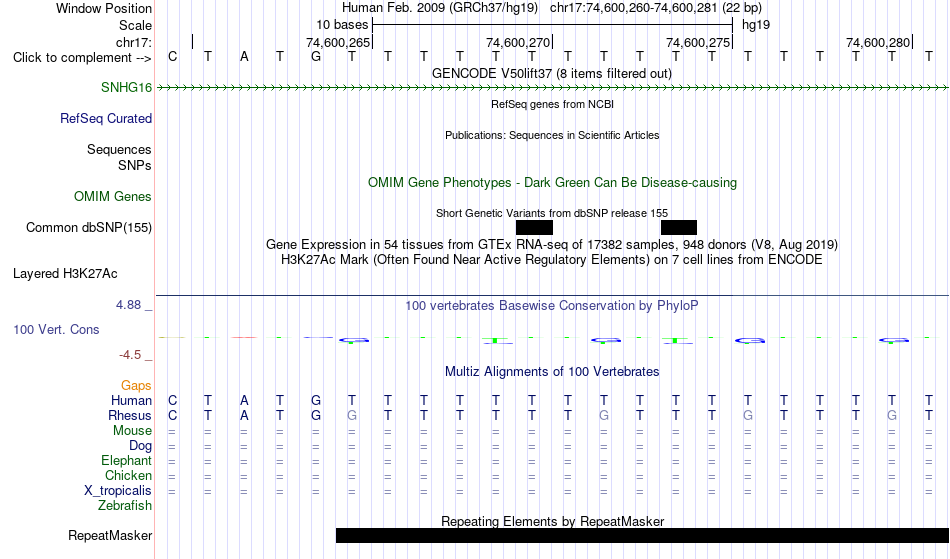Click base G in the complement sequence row
The height and width of the screenshot is (559, 950).
tap(316, 56)
